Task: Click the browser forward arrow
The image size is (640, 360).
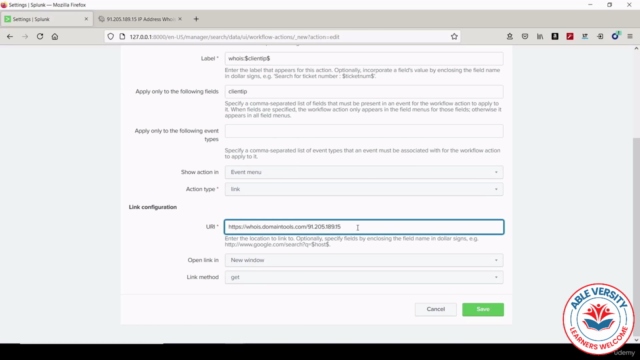Action: click(x=25, y=36)
